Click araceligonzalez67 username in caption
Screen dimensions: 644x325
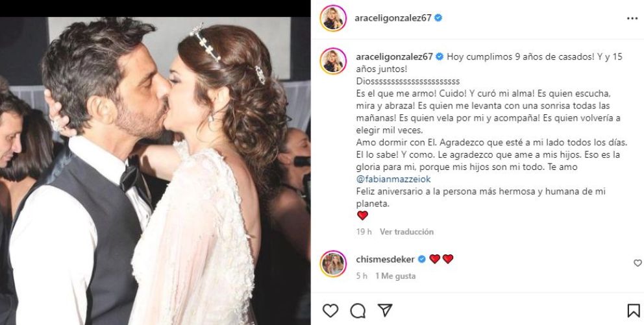pos(394,57)
